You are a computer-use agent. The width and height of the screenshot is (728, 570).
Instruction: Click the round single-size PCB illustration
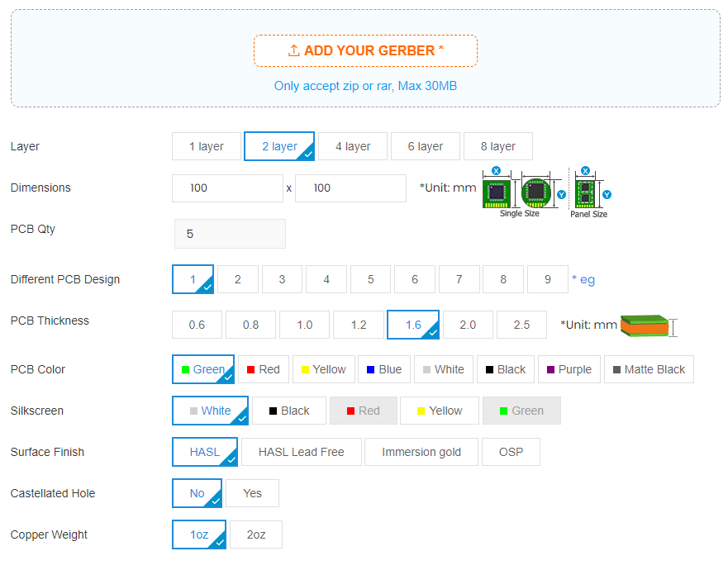535,192
